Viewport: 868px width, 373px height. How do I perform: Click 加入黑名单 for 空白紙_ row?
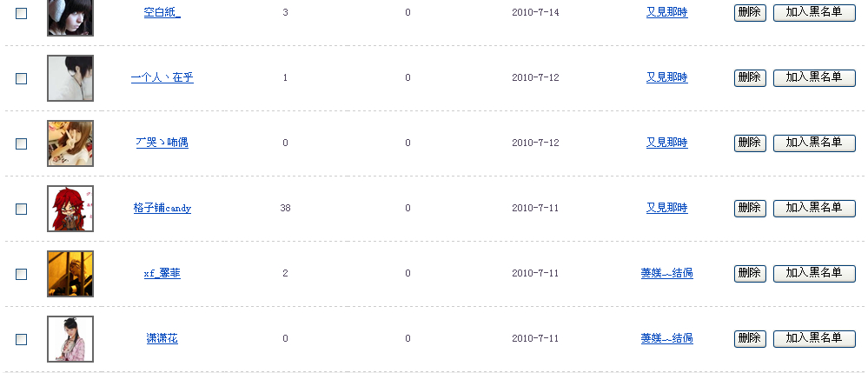point(814,12)
